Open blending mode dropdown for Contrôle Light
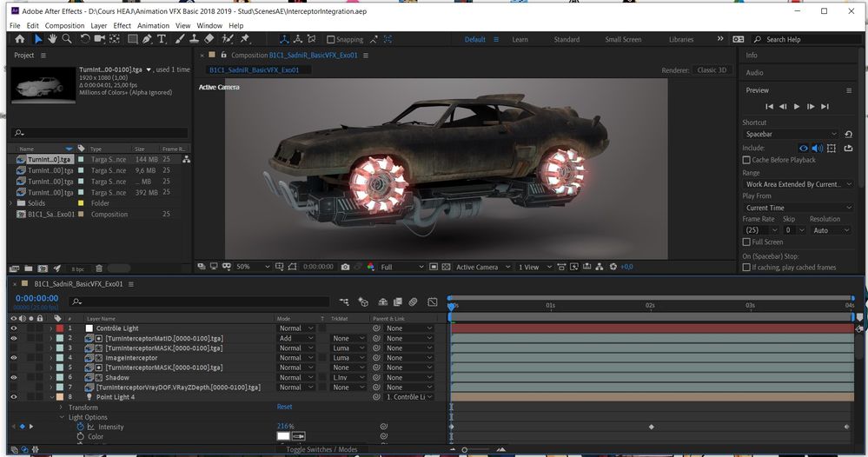Image resolution: width=868 pixels, height=457 pixels. pyautogui.click(x=294, y=328)
